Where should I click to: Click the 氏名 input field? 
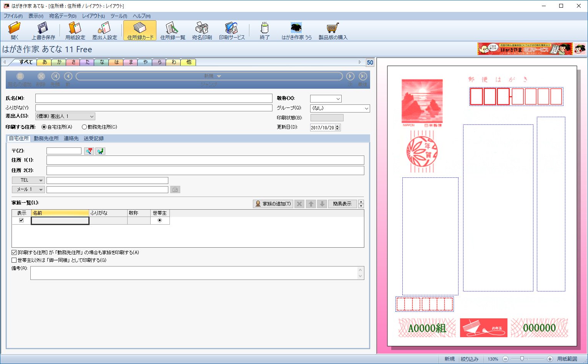pos(154,99)
